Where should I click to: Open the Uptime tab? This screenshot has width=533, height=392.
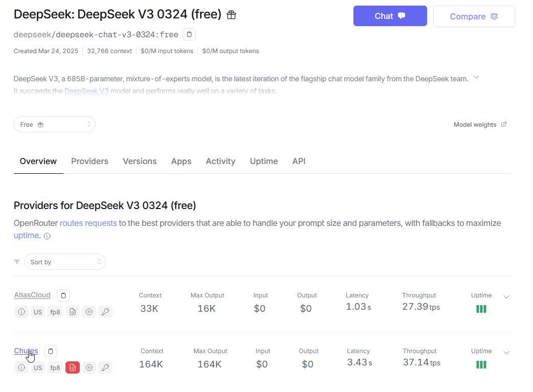tap(264, 161)
